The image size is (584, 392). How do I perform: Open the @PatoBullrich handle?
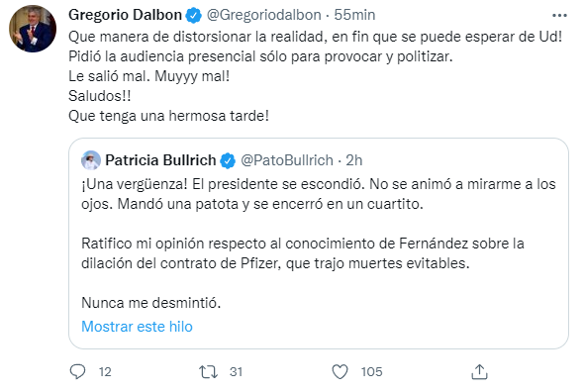(287, 160)
